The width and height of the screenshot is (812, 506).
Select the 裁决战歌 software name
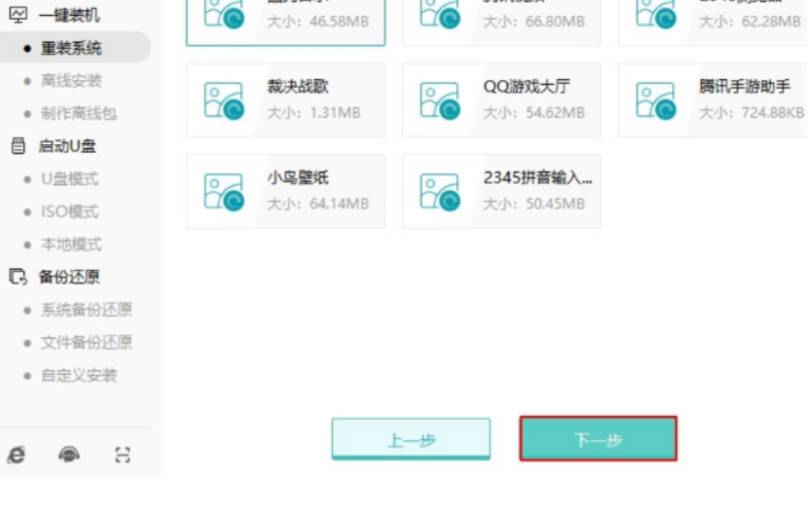297,87
